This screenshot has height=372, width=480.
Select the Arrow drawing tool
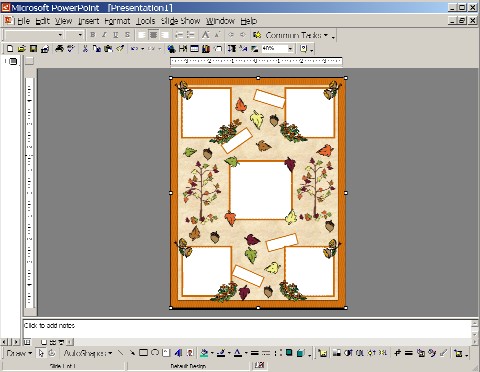click(x=132, y=353)
